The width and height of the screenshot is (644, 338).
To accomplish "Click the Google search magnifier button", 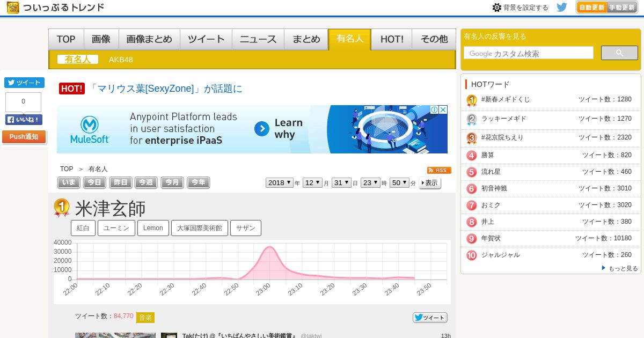I will (619, 53).
